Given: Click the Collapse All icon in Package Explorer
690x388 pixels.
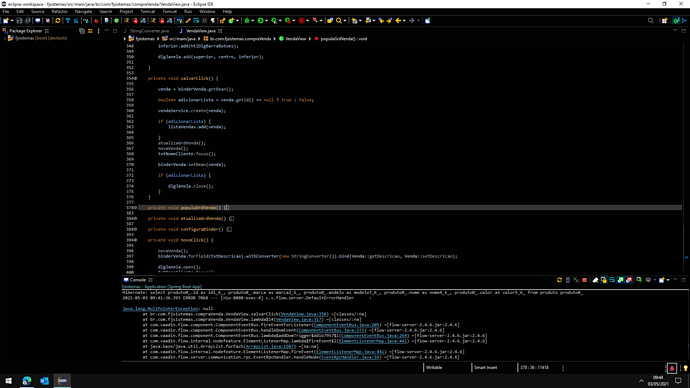Looking at the screenshot, I should (x=82, y=31).
